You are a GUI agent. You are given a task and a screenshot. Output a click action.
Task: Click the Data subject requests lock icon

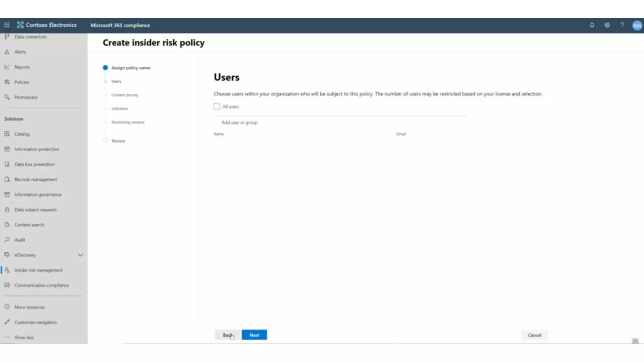click(7, 210)
